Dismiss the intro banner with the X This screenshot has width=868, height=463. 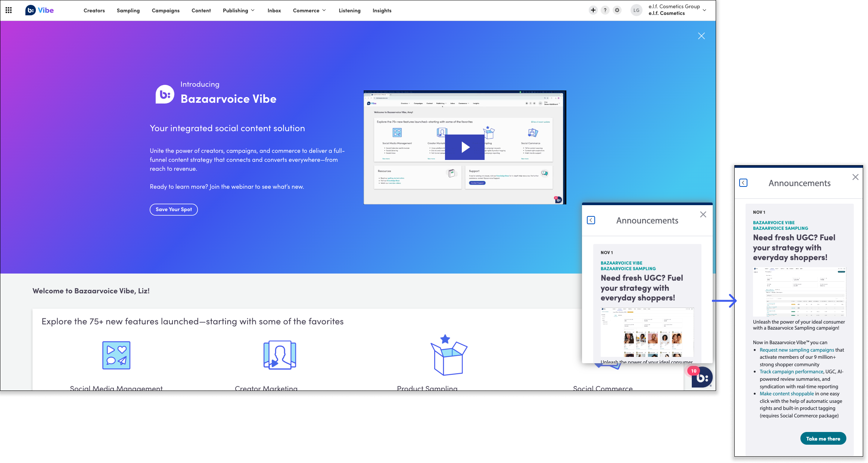point(701,36)
